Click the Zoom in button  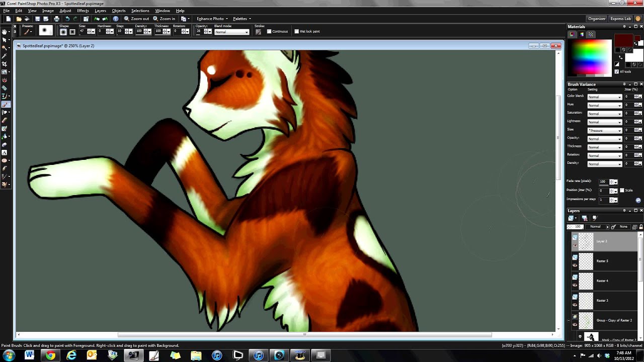pos(165,19)
